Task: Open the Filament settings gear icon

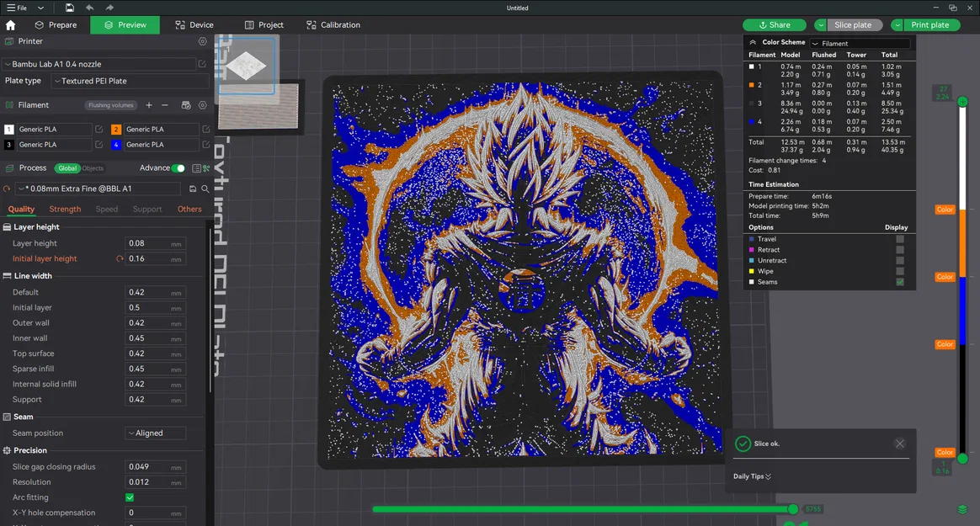Action: pyautogui.click(x=203, y=105)
